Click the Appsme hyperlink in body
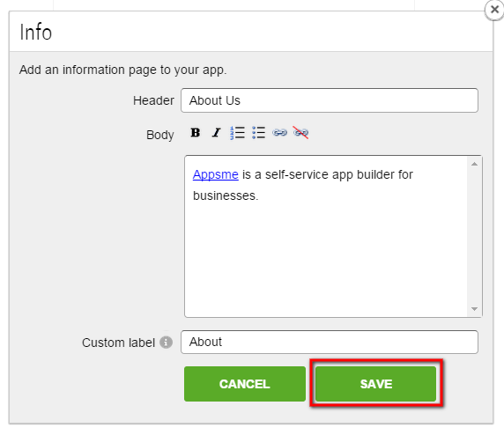Screen dimensions: 504x435 click(215, 174)
